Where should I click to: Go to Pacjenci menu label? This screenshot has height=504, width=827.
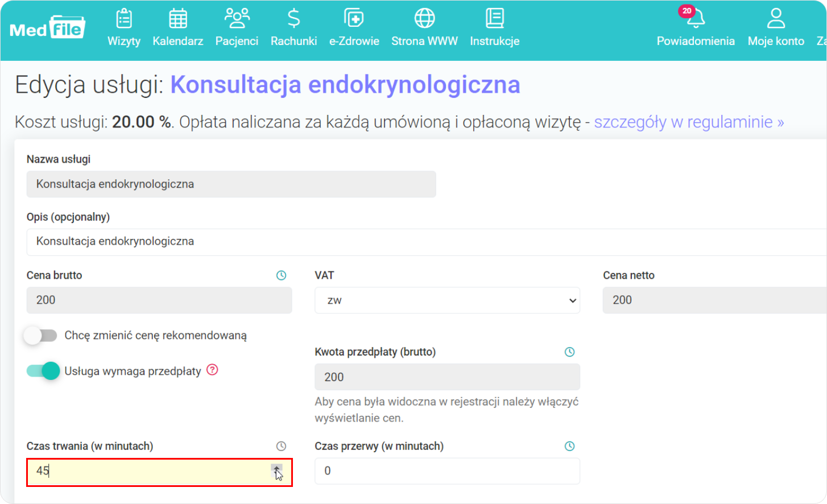tap(237, 41)
